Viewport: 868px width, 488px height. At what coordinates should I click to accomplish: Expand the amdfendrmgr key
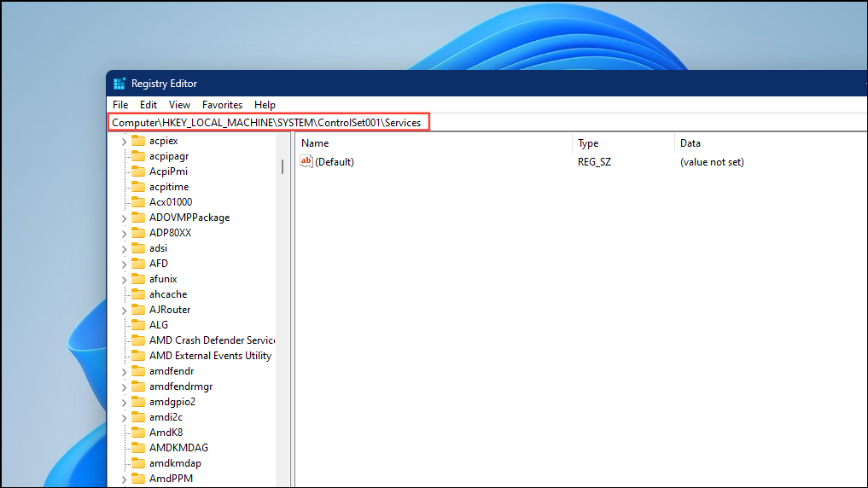[124, 387]
